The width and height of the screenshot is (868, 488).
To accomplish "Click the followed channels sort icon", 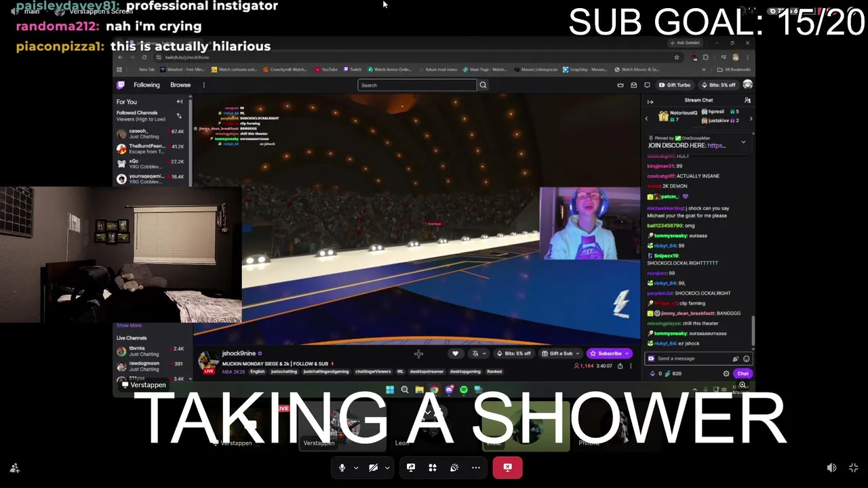I will tap(179, 116).
